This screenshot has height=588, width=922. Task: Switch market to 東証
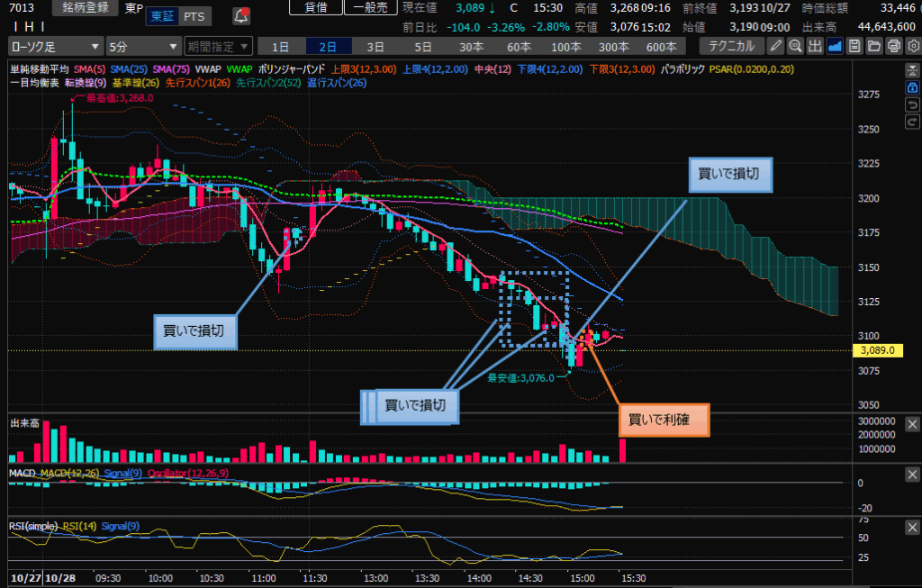(x=162, y=16)
